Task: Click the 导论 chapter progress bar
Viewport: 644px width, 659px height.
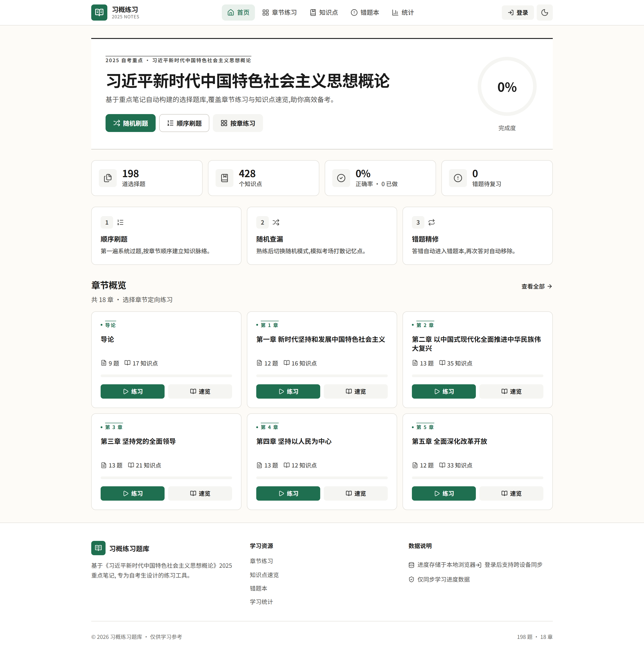Action: [166, 376]
